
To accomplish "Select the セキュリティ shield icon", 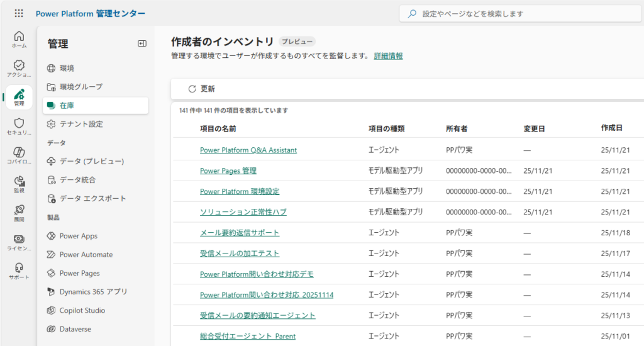I will 19,126.
